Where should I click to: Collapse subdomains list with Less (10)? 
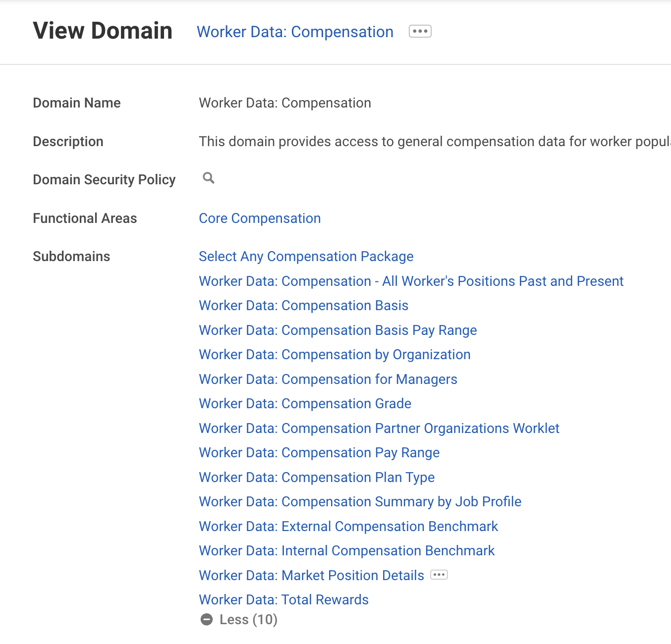(239, 619)
